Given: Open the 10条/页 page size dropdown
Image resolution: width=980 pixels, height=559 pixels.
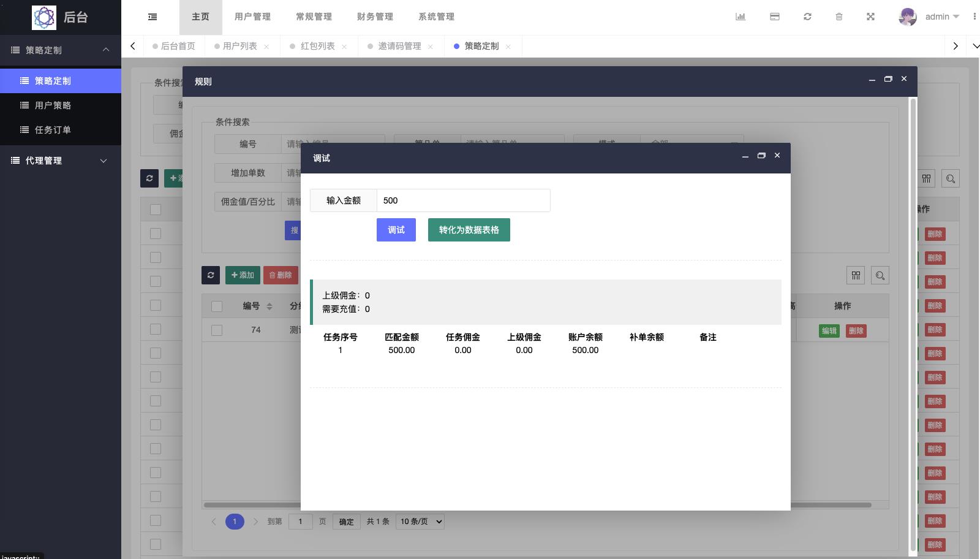Looking at the screenshot, I should [x=420, y=522].
